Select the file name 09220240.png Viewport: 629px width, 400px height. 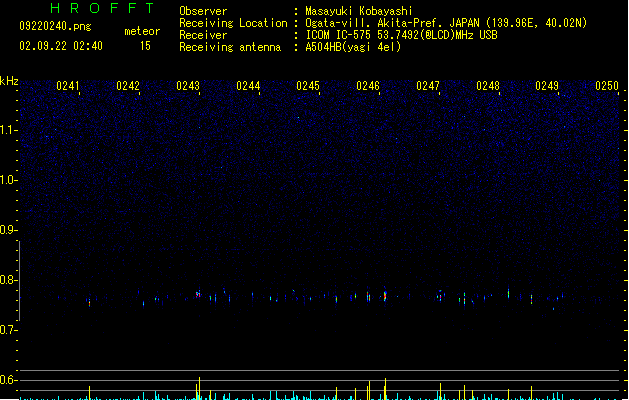tap(55, 26)
